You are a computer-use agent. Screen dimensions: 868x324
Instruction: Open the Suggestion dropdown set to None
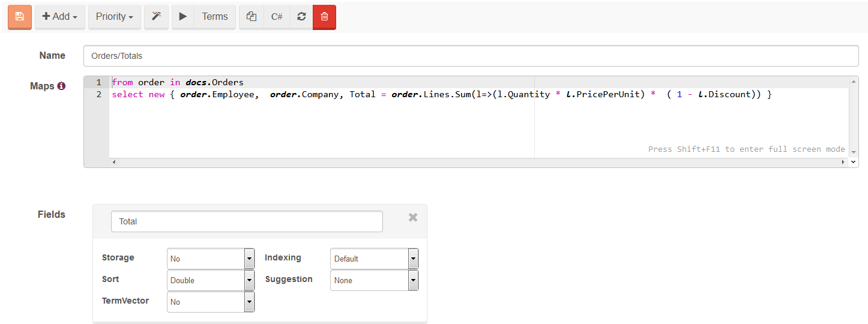coord(374,280)
